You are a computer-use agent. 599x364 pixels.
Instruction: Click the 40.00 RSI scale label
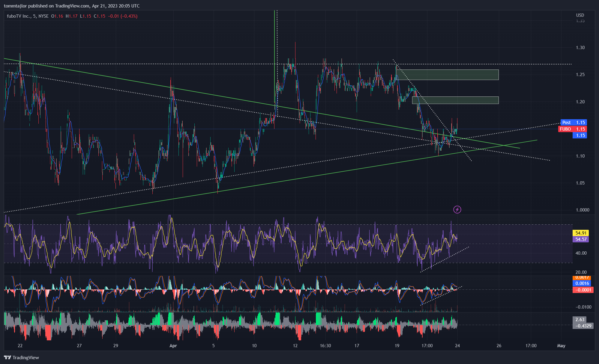pyautogui.click(x=581, y=253)
